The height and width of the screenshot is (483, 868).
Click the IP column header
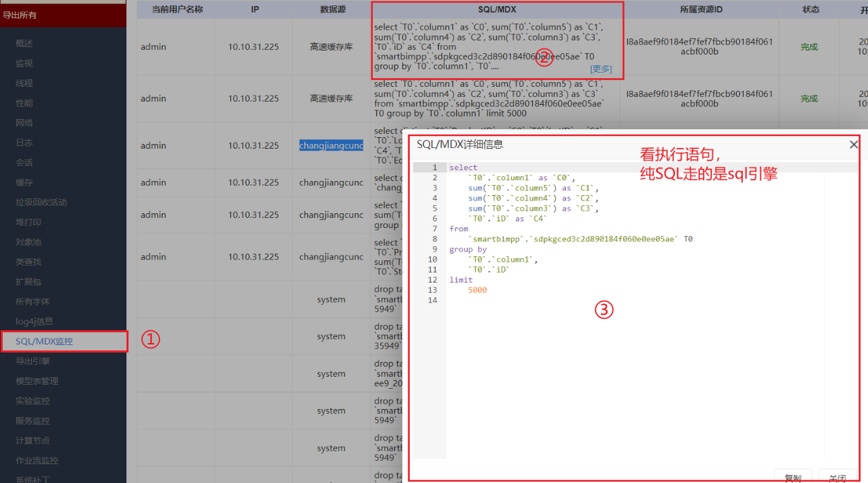[254, 10]
